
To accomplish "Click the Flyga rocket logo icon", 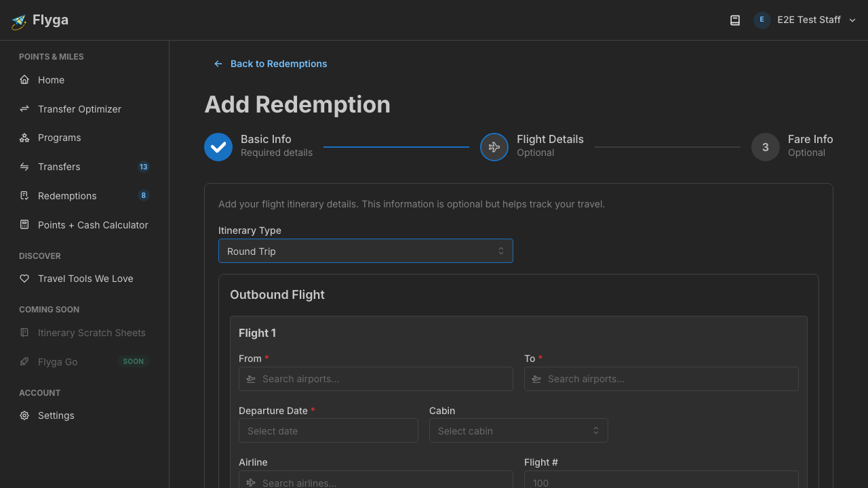I will pos(19,22).
